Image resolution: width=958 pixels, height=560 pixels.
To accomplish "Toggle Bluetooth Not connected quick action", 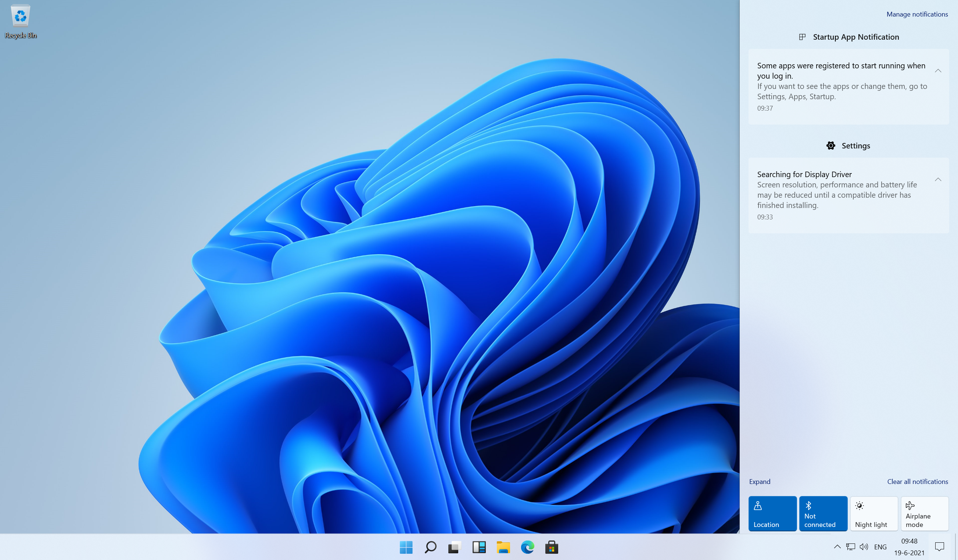I will 823,513.
